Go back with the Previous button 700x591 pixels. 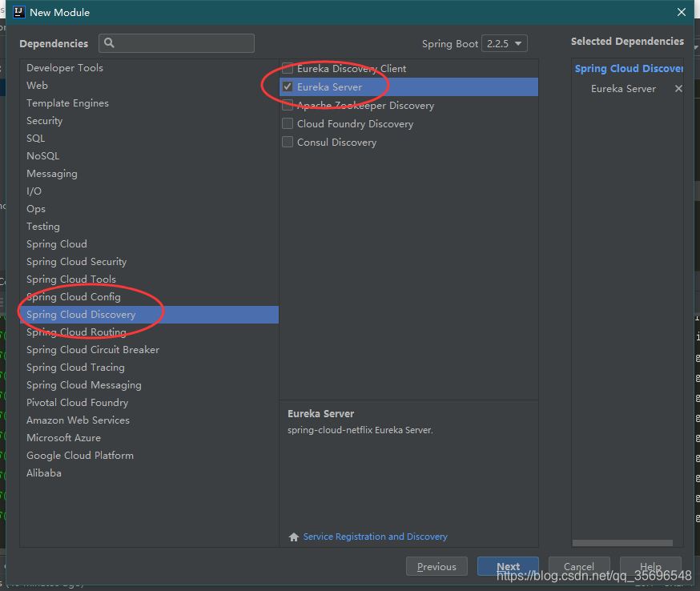pyautogui.click(x=436, y=566)
